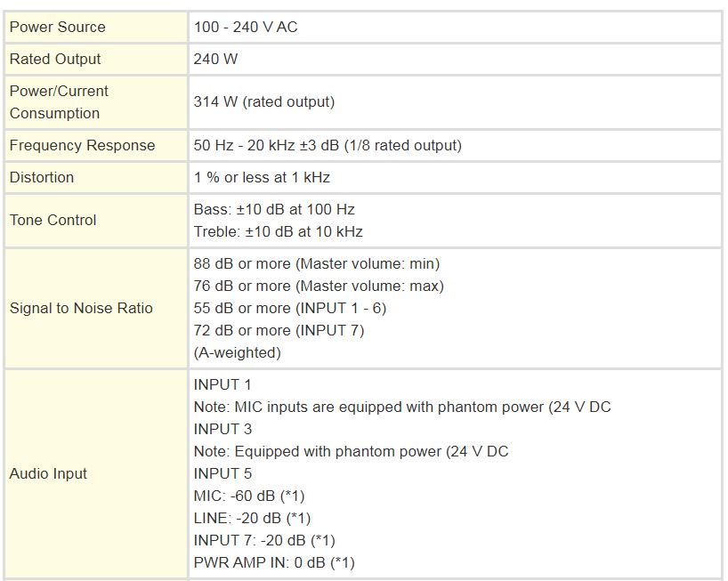The height and width of the screenshot is (581, 728).
Task: Select the 72 dB or more (INPUT 7) line
Action: 279,330
